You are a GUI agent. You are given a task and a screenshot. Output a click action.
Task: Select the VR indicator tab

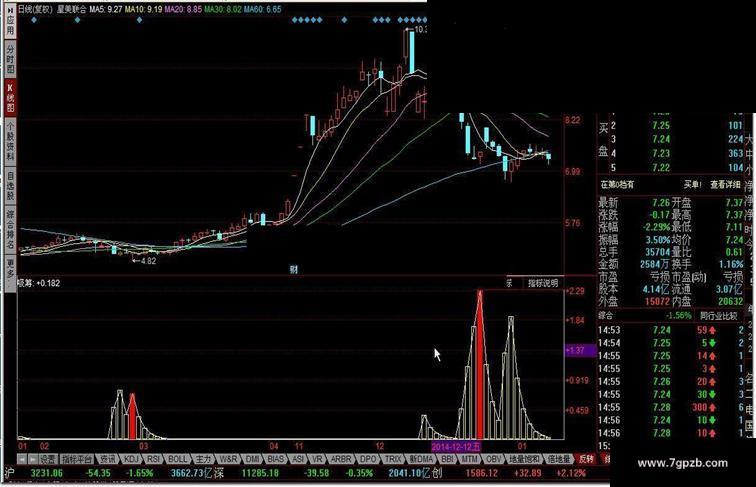point(317,459)
